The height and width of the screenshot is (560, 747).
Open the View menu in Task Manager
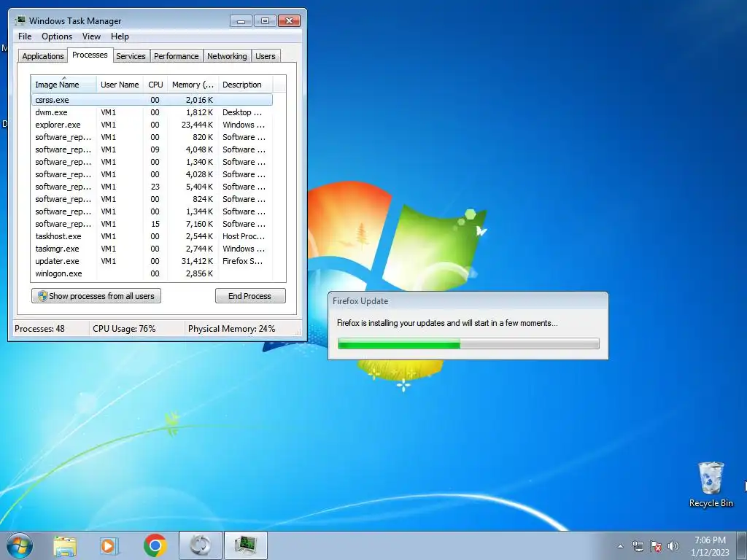[x=91, y=36]
